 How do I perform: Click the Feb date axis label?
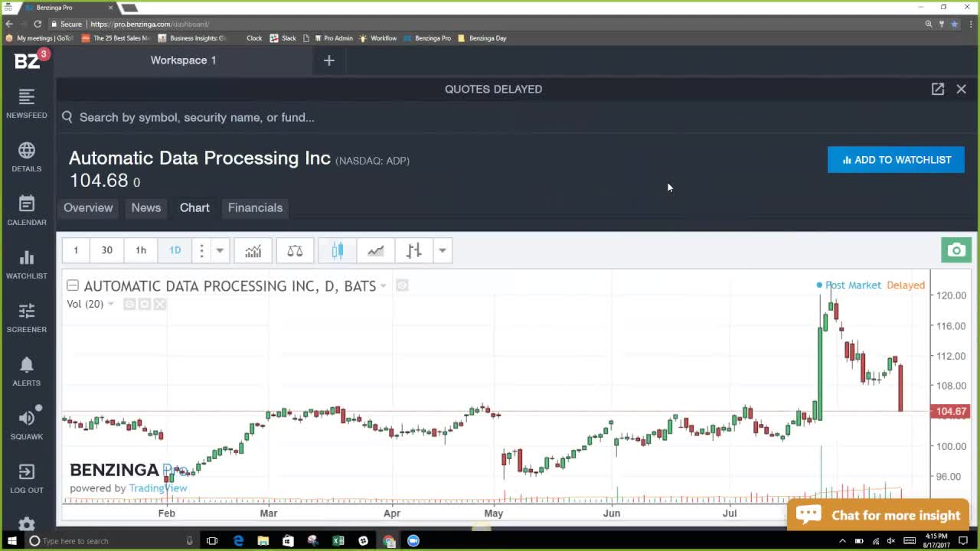pos(166,513)
